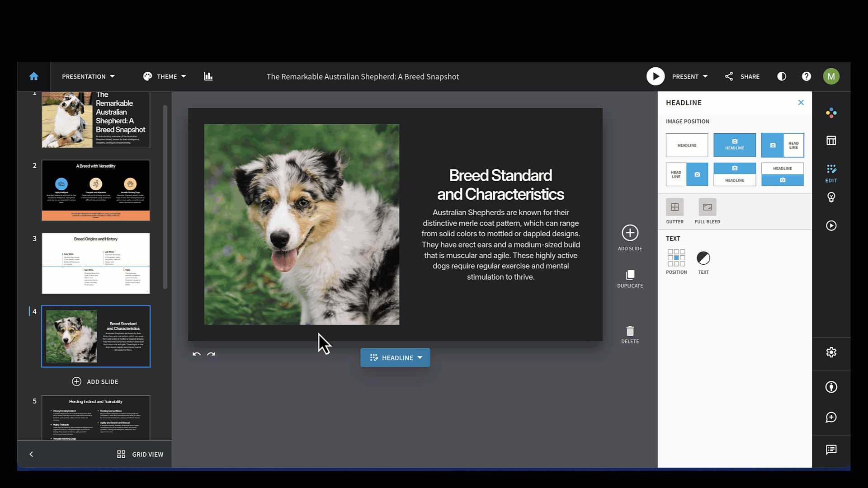Open the speaker notes icon
The width and height of the screenshot is (868, 488).
[x=831, y=450]
